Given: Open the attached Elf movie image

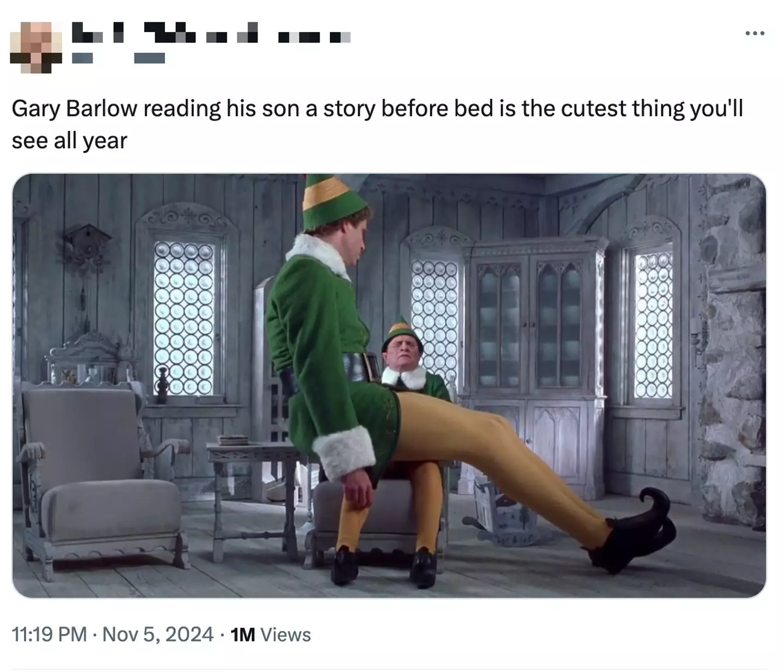Looking at the screenshot, I should [389, 386].
